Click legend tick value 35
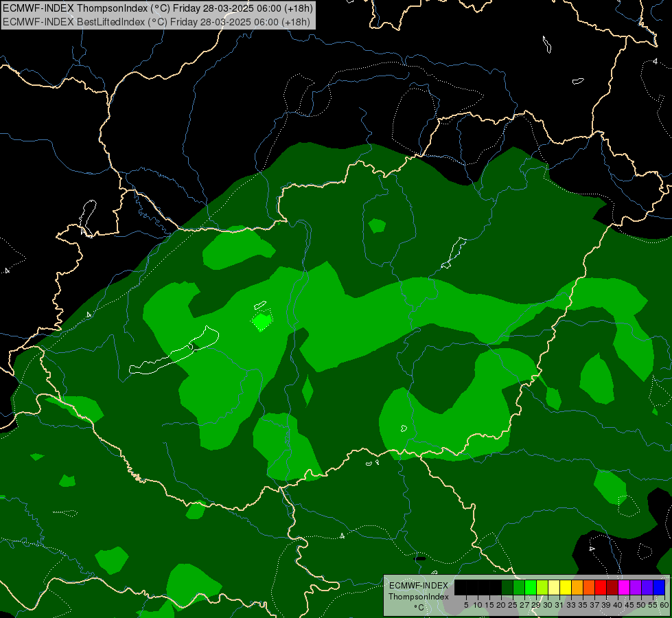672x618 pixels. tap(583, 605)
